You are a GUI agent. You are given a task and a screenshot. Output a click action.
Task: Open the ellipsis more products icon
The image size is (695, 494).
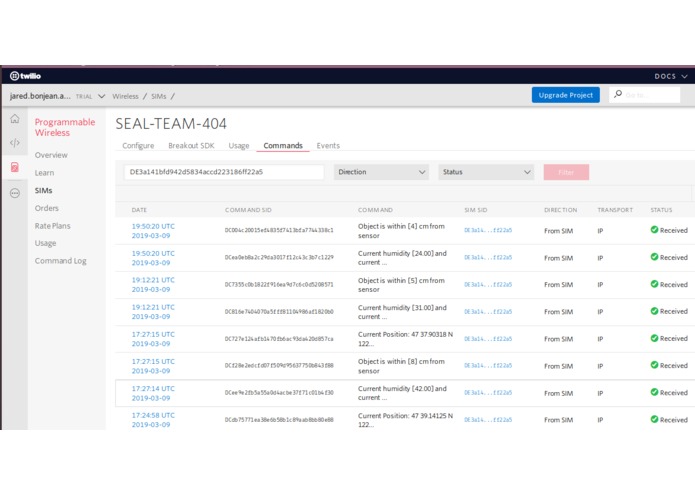(15, 193)
